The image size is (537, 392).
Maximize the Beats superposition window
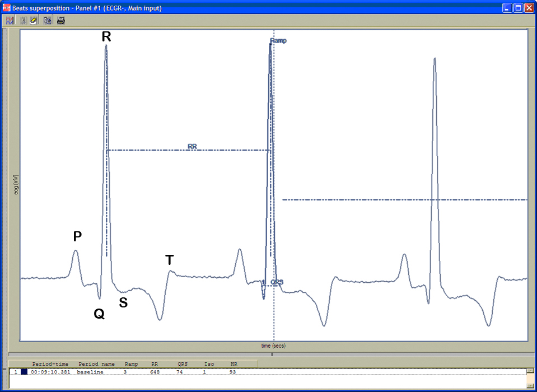518,8
